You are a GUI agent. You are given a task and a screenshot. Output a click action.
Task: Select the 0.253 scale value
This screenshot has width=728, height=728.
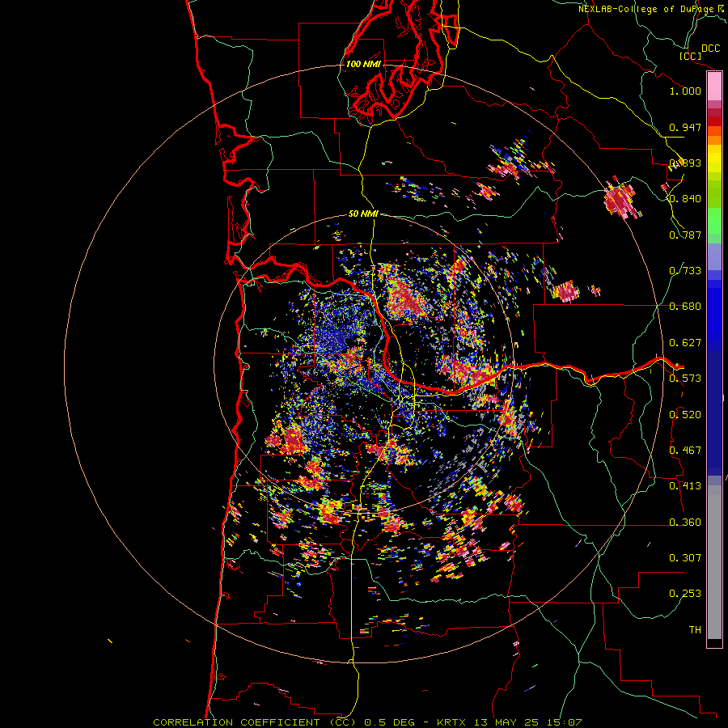685,594
